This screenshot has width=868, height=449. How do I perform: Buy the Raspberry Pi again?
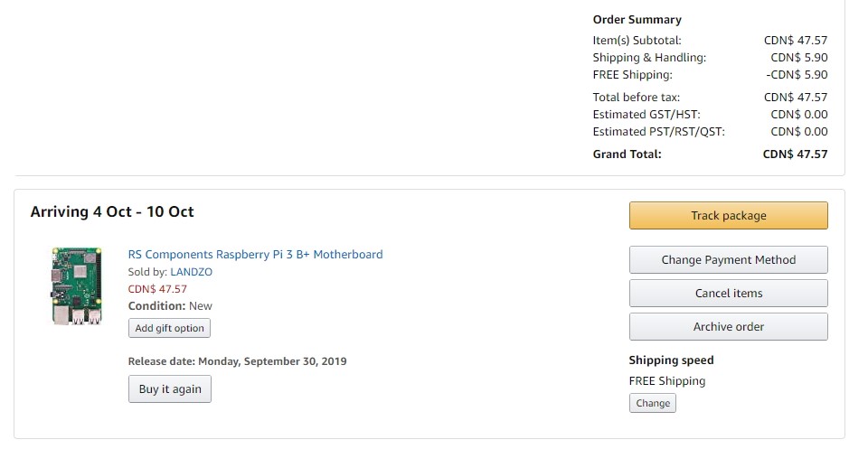coord(169,389)
